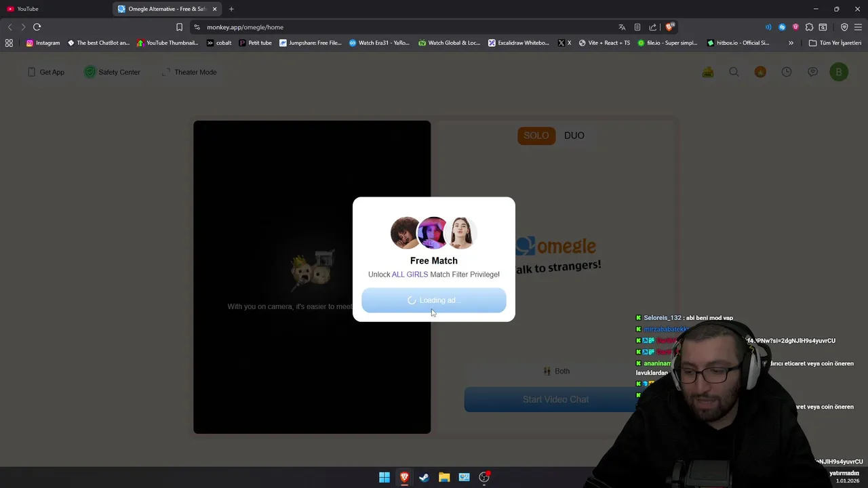Click the monkey.app URL address field
The width and height of the screenshot is (868, 488).
coord(407,27)
